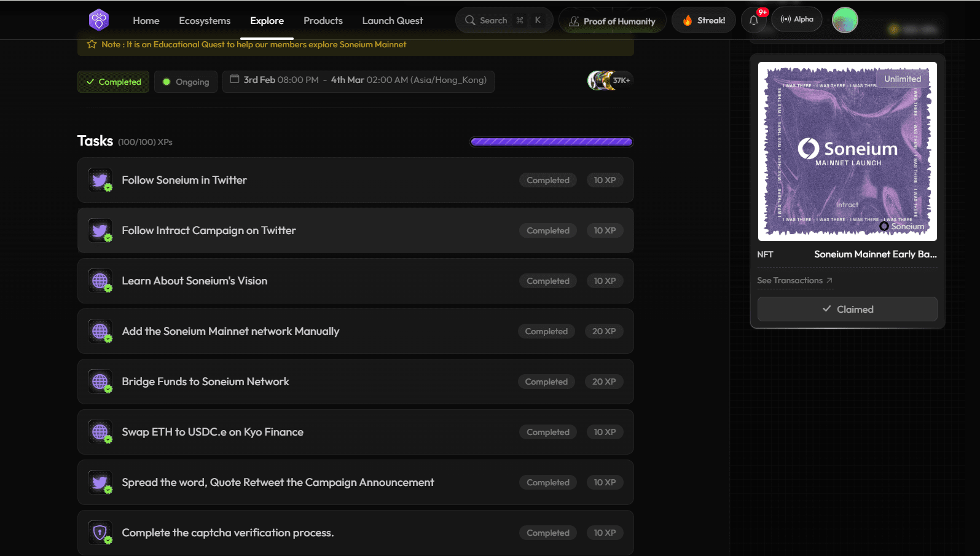Image resolution: width=980 pixels, height=556 pixels.
Task: Click the participants avatar group showing 37K+
Action: 609,80
